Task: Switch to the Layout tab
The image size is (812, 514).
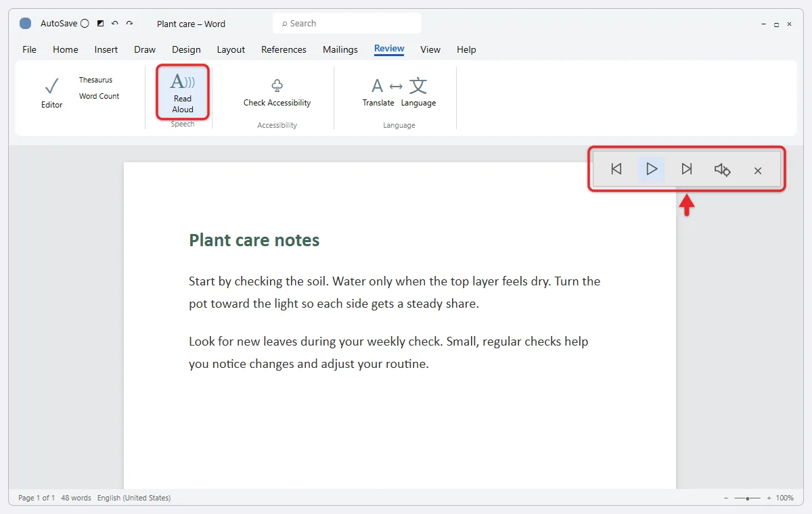Action: click(x=231, y=49)
